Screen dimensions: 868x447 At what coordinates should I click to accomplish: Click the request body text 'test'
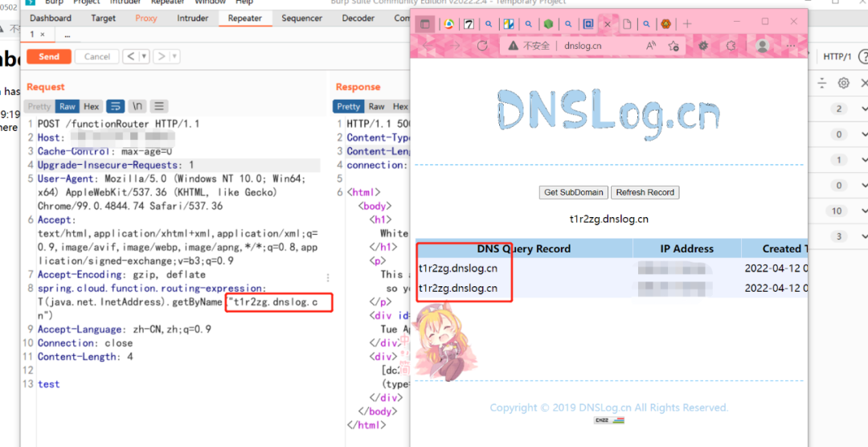(49, 383)
